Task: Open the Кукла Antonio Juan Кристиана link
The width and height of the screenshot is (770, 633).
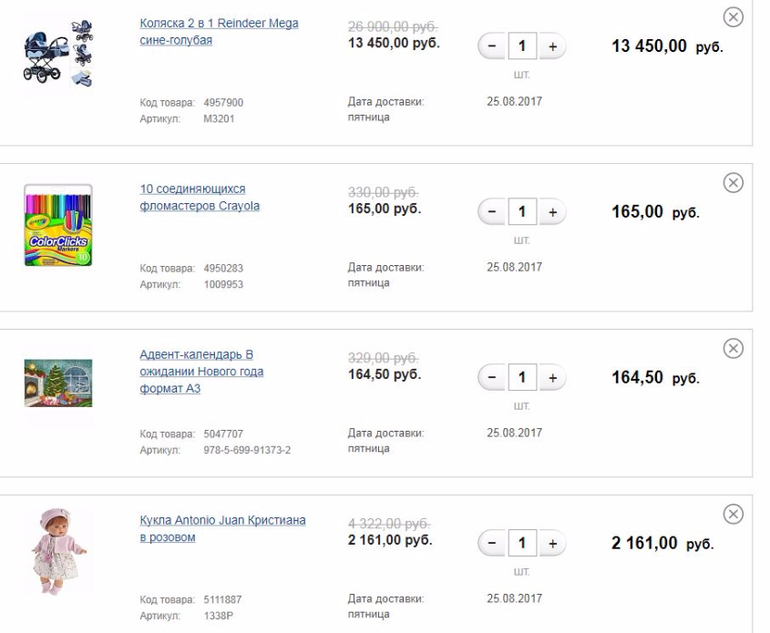Action: tap(222, 521)
